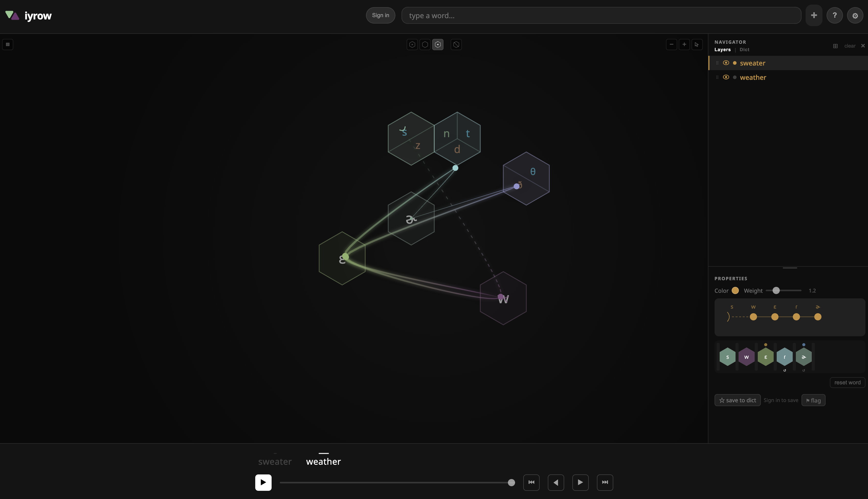Select the blue ɾ phoneme hexagon tile
The width and height of the screenshot is (868, 499).
click(784, 357)
